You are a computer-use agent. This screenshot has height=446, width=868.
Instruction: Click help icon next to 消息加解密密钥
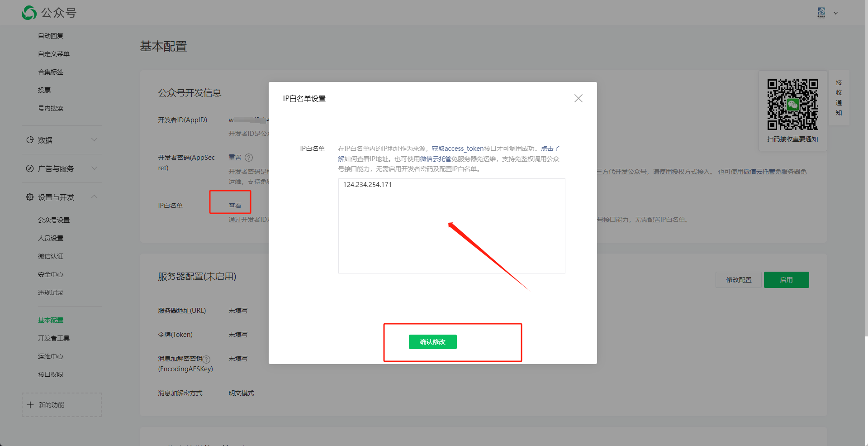206,359
